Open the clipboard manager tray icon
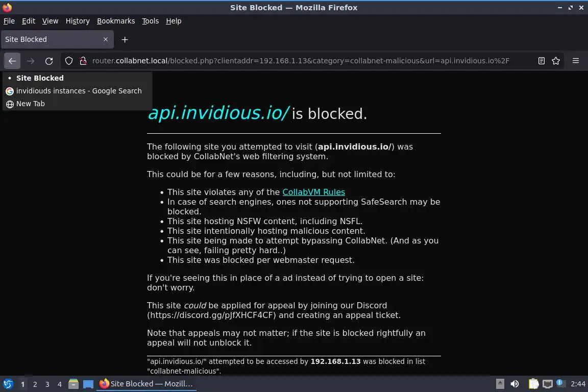Screen dimensions: 588x392 pos(533,384)
